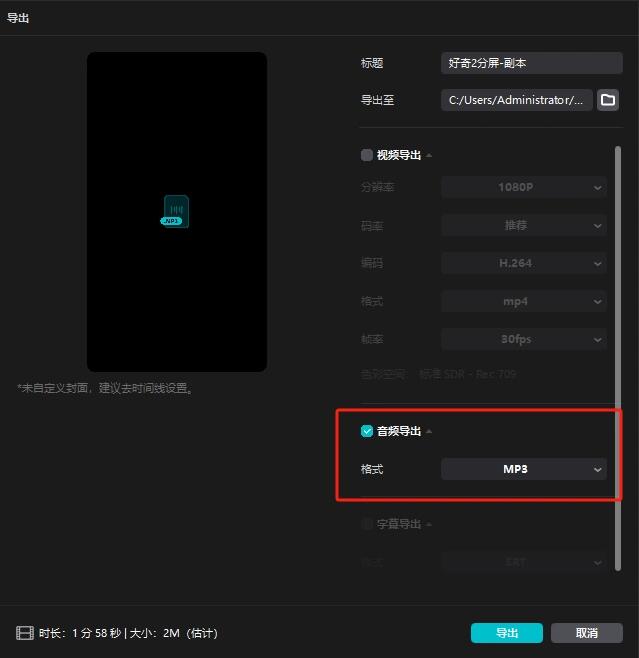Open the mp4 video format dropdown
Viewport: 639px width, 658px height.
click(524, 301)
